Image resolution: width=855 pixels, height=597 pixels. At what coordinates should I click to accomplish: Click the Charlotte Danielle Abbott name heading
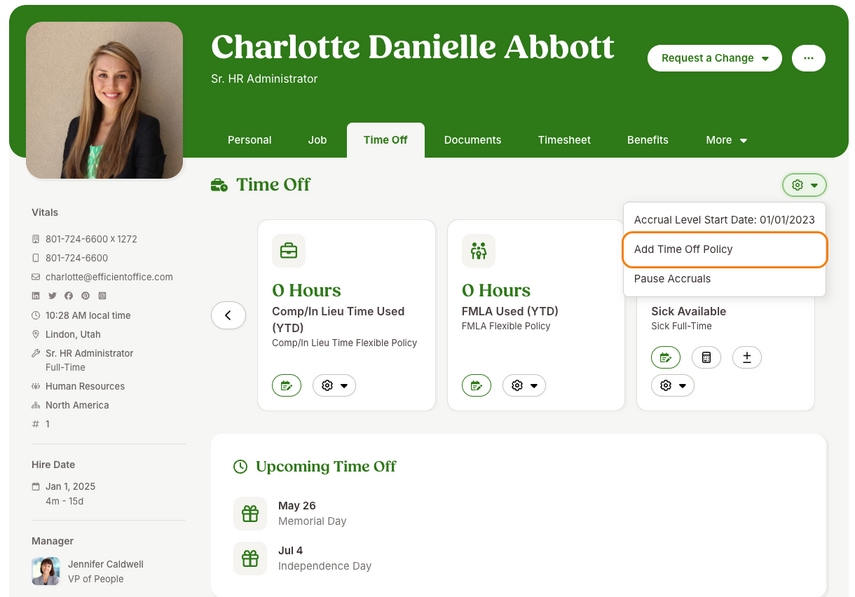click(x=413, y=47)
